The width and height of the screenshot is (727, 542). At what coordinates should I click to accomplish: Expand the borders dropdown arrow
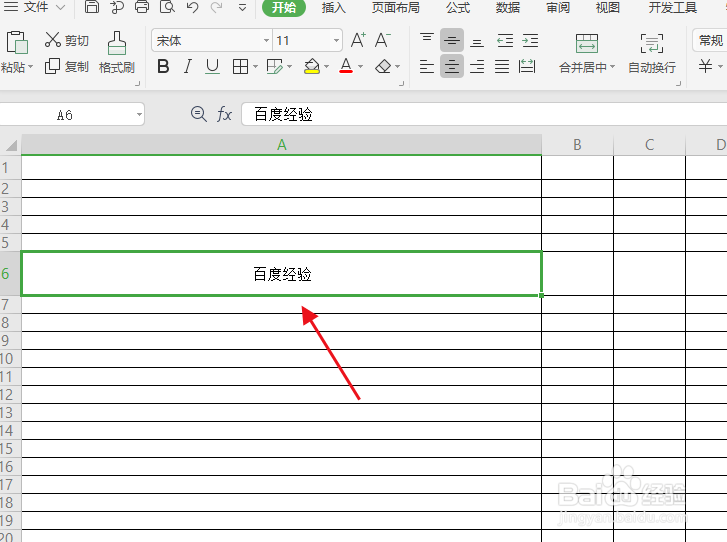point(255,67)
